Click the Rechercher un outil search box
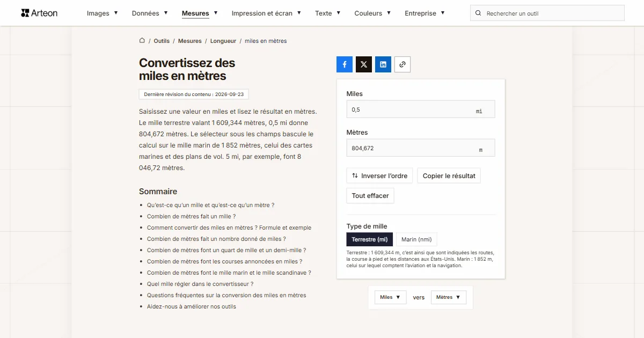The width and height of the screenshot is (644, 338). point(547,13)
